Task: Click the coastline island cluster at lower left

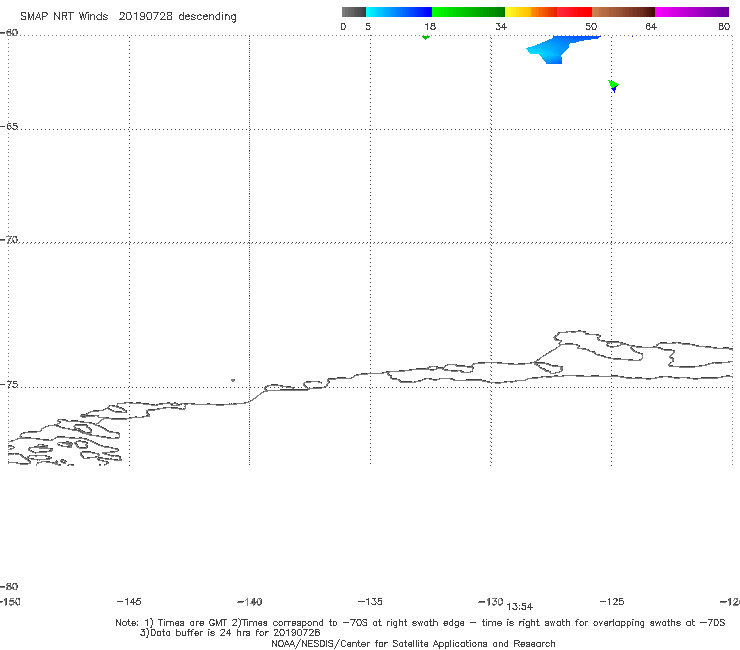Action: [x=65, y=441]
